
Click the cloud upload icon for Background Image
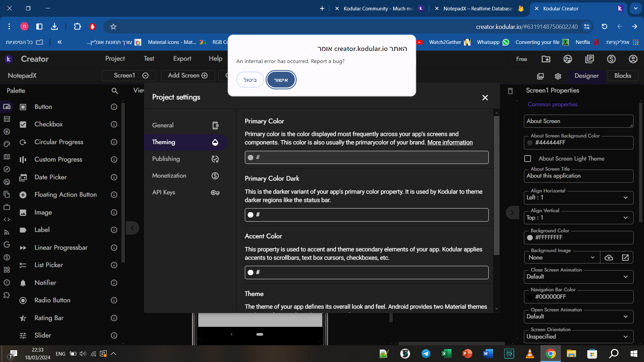[609, 257]
